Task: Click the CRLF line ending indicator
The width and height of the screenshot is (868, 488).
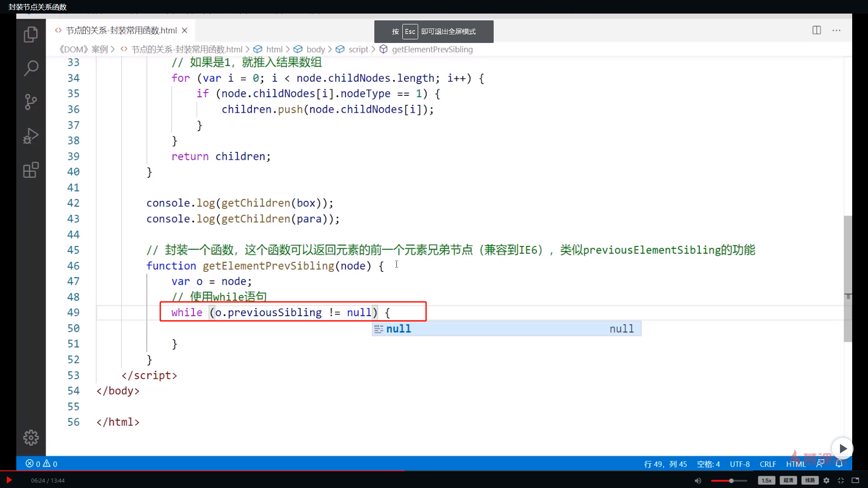Action: (x=768, y=464)
